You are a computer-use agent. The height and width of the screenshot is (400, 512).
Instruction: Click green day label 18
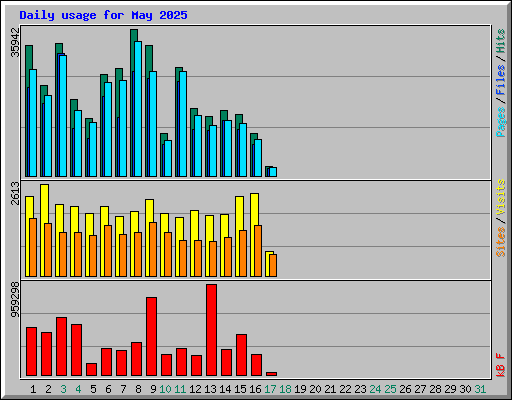285,389
